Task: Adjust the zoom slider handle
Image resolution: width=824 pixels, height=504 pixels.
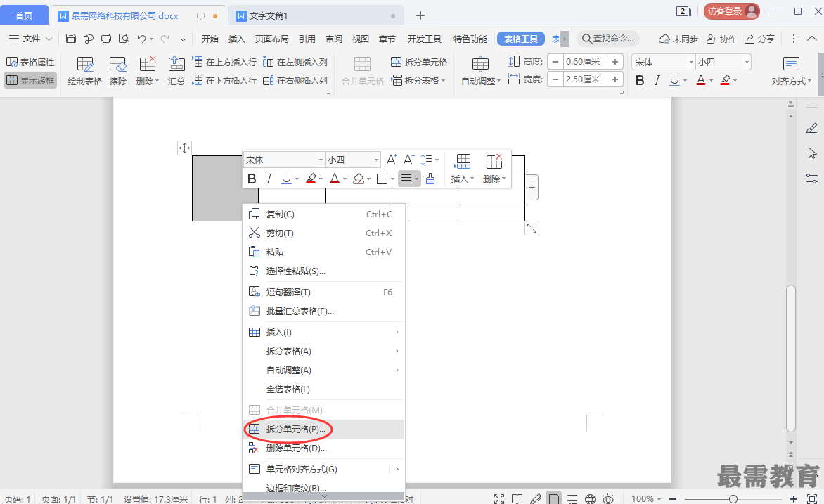Action: (x=733, y=498)
